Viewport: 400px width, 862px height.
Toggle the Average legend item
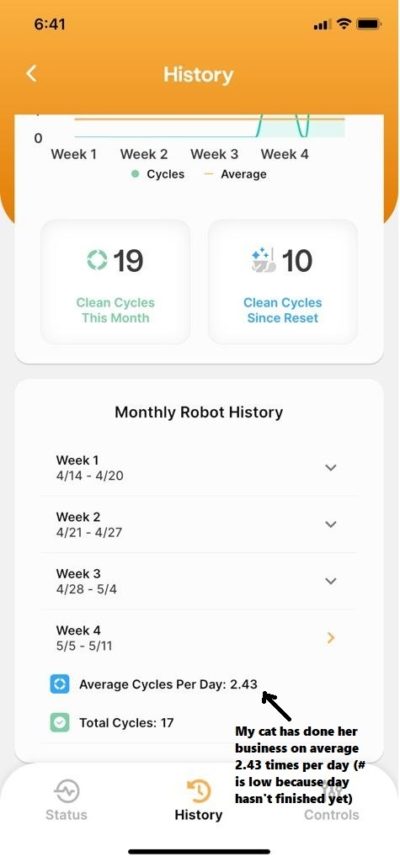click(x=235, y=174)
